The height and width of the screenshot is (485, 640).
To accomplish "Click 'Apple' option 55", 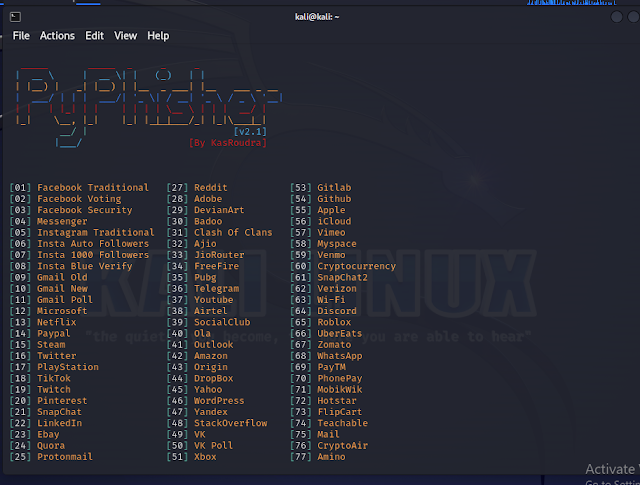I will click(x=331, y=210).
